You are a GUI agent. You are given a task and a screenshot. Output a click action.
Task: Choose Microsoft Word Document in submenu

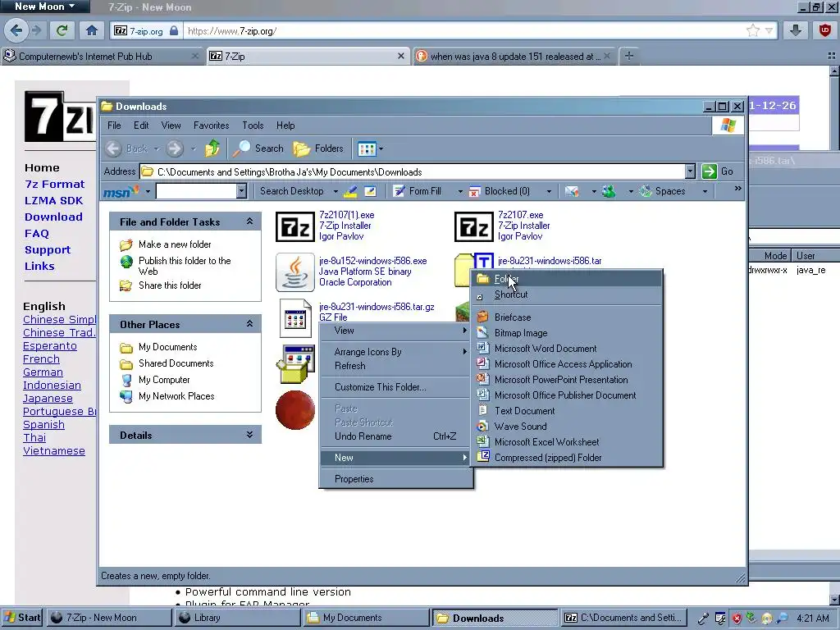[568, 349]
